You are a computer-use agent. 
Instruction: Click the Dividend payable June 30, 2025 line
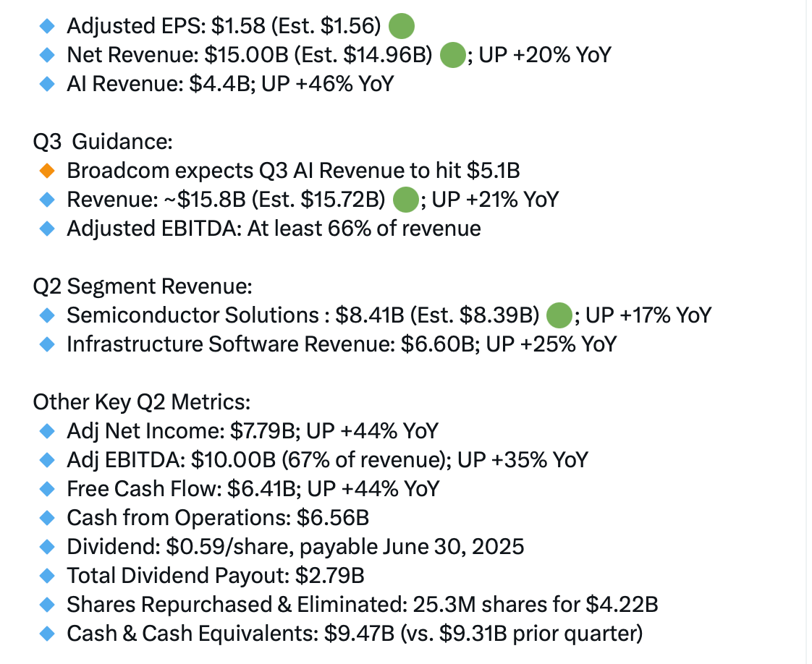pyautogui.click(x=296, y=547)
